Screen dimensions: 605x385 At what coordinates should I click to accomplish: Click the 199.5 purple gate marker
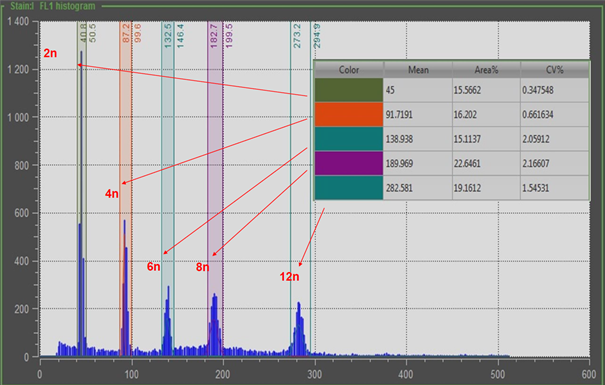point(229,36)
